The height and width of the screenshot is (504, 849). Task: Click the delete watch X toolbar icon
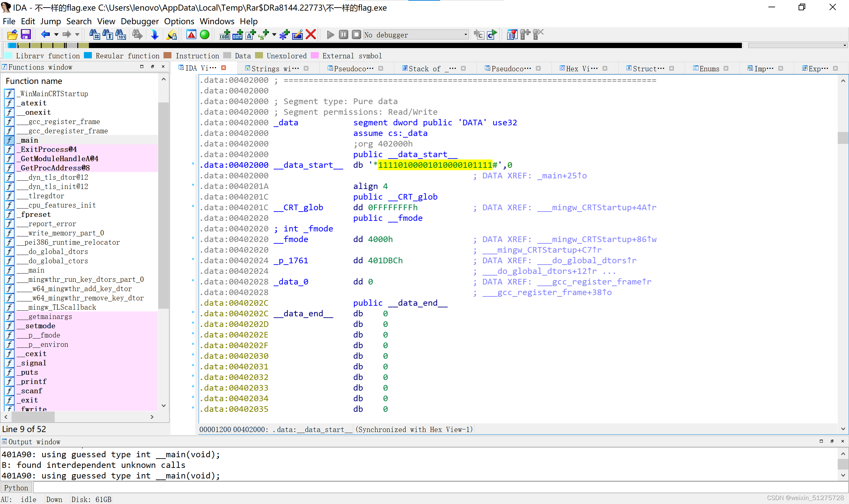pyautogui.click(x=538, y=34)
